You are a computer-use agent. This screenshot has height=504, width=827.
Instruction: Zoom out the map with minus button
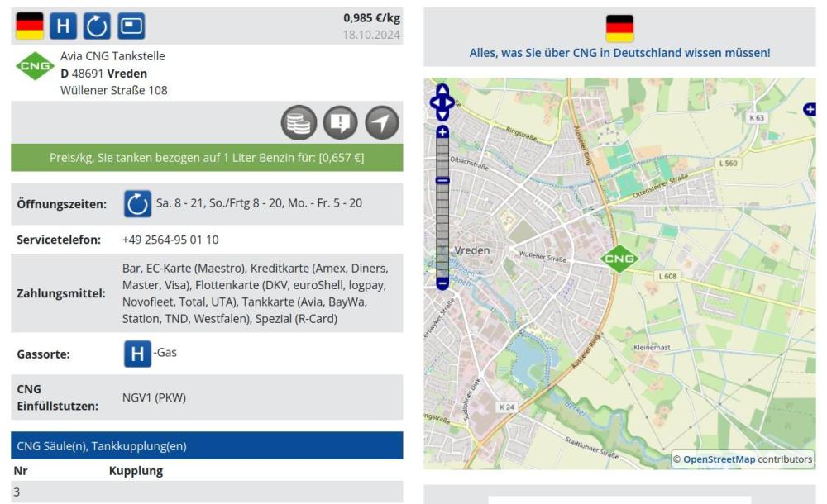pos(442,283)
